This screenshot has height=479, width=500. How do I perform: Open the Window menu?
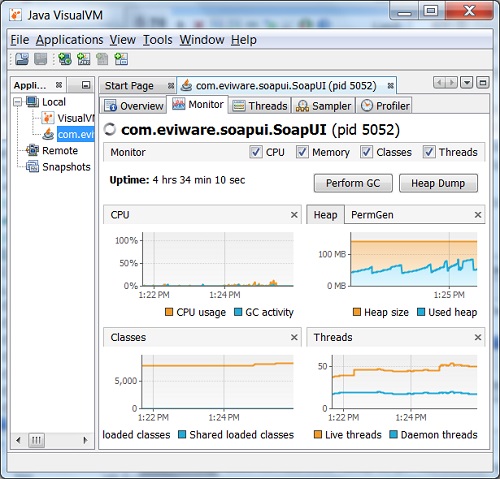(202, 40)
